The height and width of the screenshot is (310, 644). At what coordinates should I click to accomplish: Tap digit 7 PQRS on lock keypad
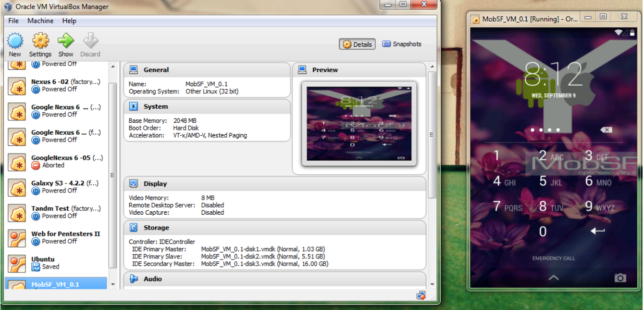508,206
